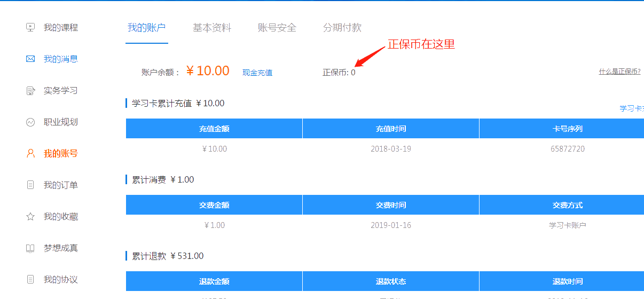The width and height of the screenshot is (644, 299).
Task: Open the 账号安全 tab
Action: (x=277, y=28)
